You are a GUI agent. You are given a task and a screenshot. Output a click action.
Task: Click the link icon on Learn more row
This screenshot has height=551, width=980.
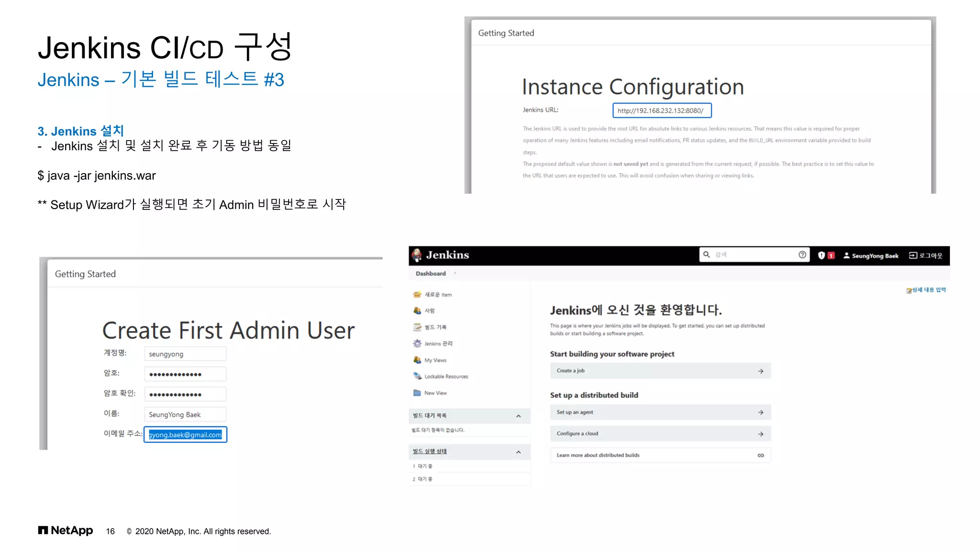tap(761, 455)
